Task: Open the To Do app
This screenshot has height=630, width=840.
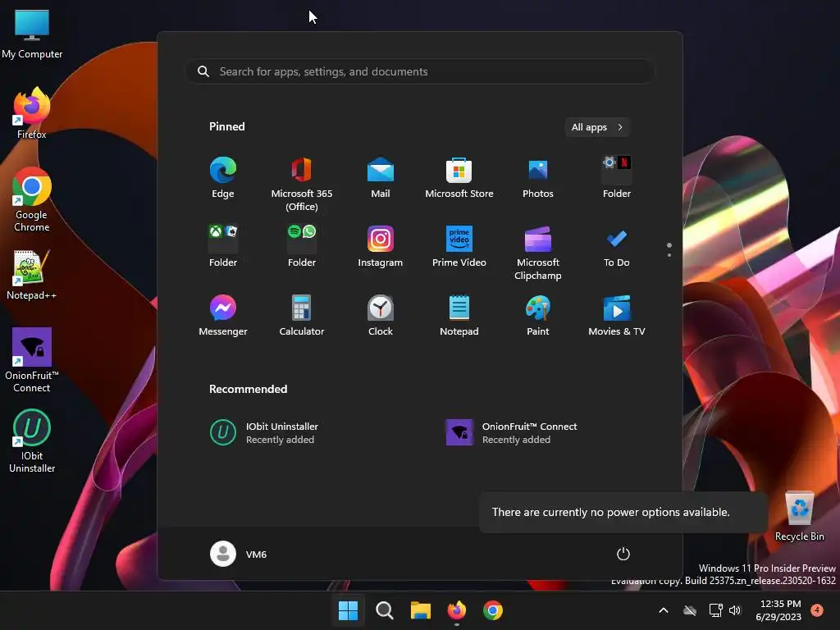Action: (617, 247)
